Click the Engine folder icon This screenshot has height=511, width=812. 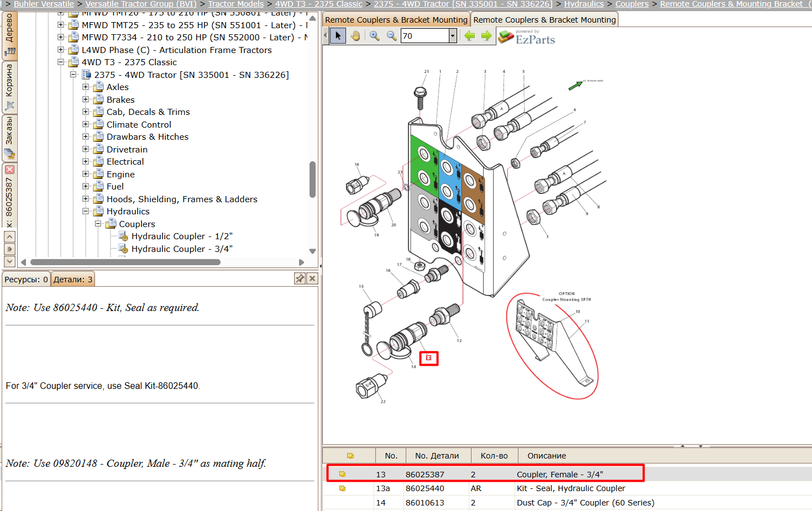(x=98, y=174)
